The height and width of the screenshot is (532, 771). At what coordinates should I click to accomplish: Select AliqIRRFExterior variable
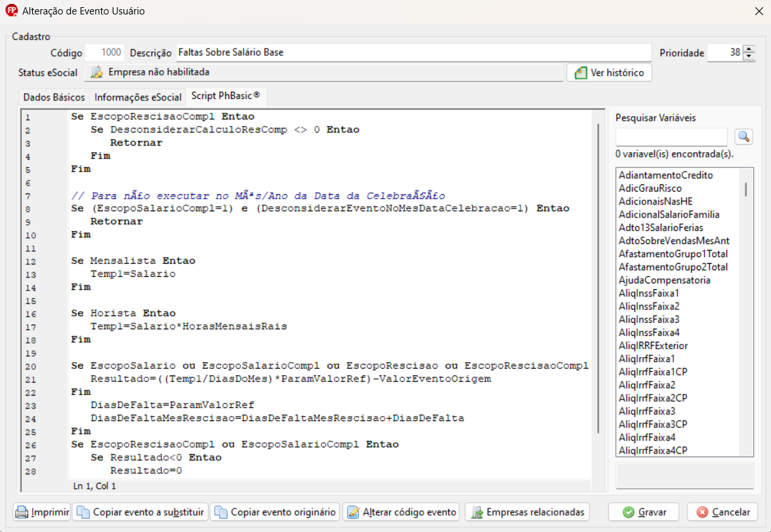(653, 346)
